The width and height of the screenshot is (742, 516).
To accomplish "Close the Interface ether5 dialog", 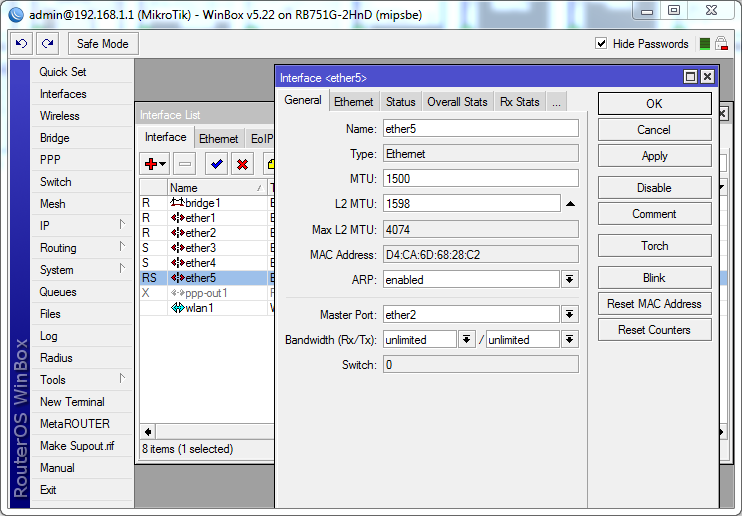I will pyautogui.click(x=707, y=77).
